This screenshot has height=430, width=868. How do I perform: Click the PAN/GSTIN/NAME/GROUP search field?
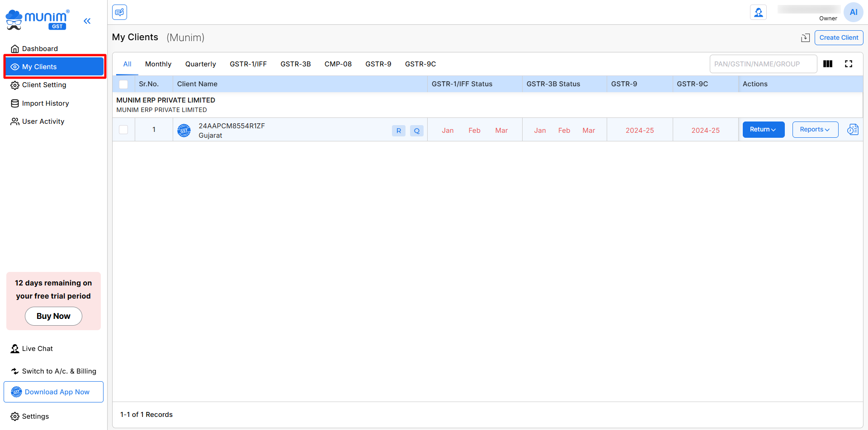[x=763, y=64]
